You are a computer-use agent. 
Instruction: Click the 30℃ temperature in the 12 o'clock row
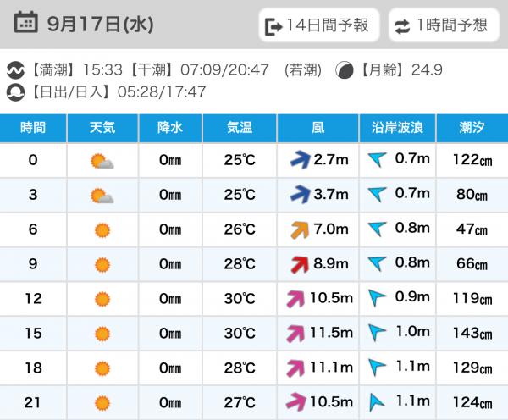240,298
